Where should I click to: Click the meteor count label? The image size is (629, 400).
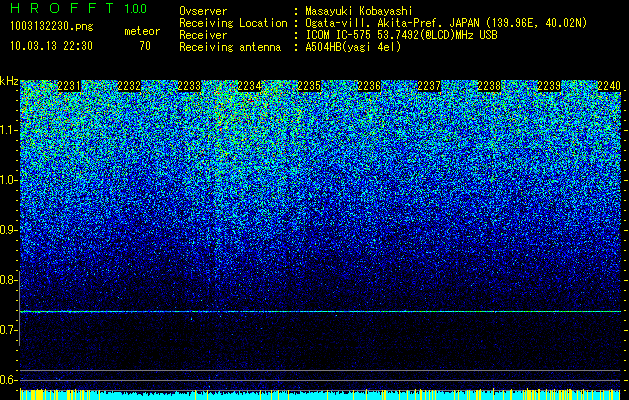click(142, 31)
